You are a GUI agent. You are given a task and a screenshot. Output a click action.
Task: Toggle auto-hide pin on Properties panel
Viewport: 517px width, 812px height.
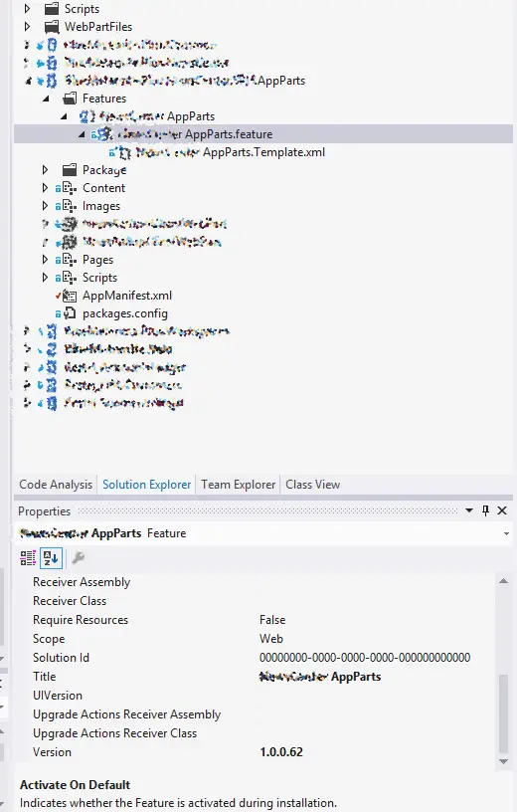coord(485,510)
